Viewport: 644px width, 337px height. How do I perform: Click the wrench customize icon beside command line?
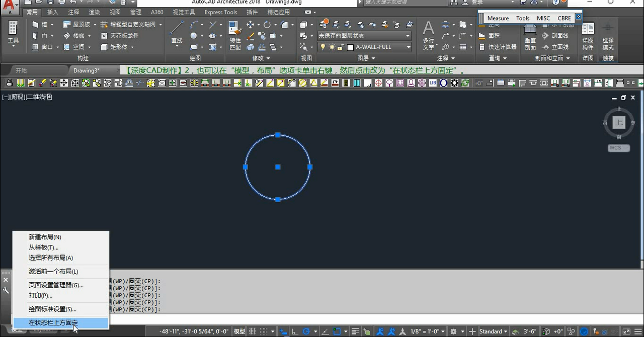tap(6, 291)
